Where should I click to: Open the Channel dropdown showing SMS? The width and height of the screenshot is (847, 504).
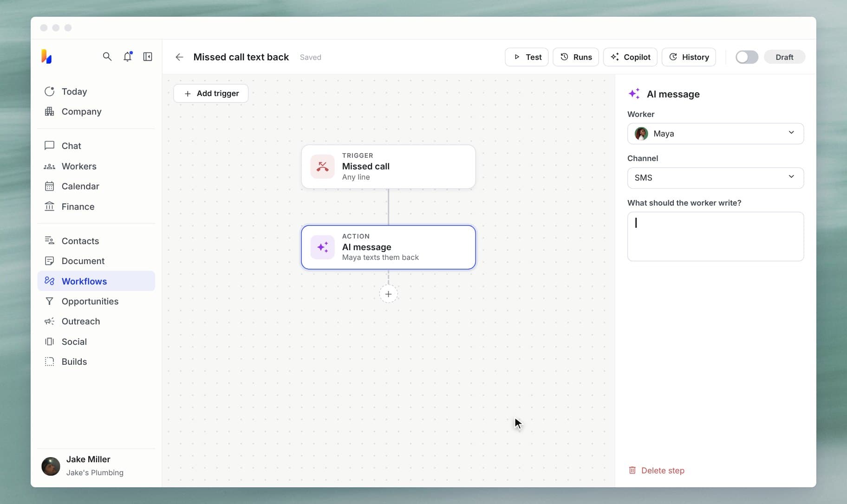(715, 178)
